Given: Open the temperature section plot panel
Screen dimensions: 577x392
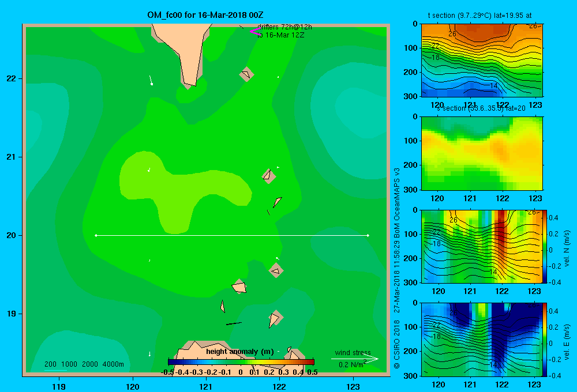Looking at the screenshot, I should [x=482, y=61].
